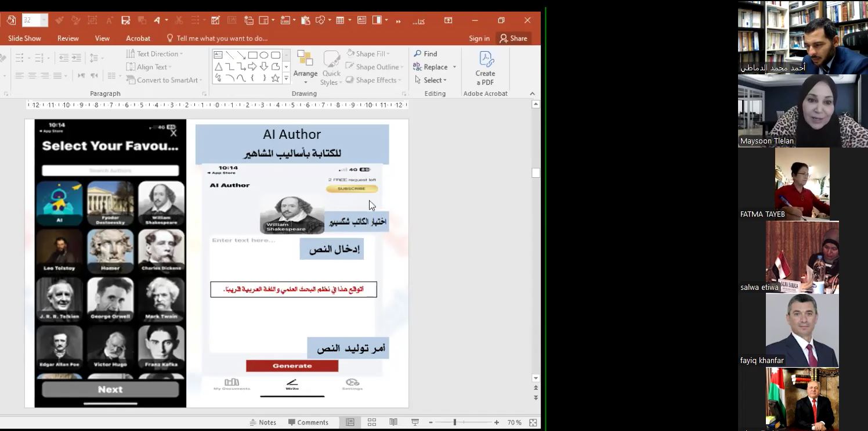Select Normal view button in status bar
868x431 pixels.
[x=350, y=422]
